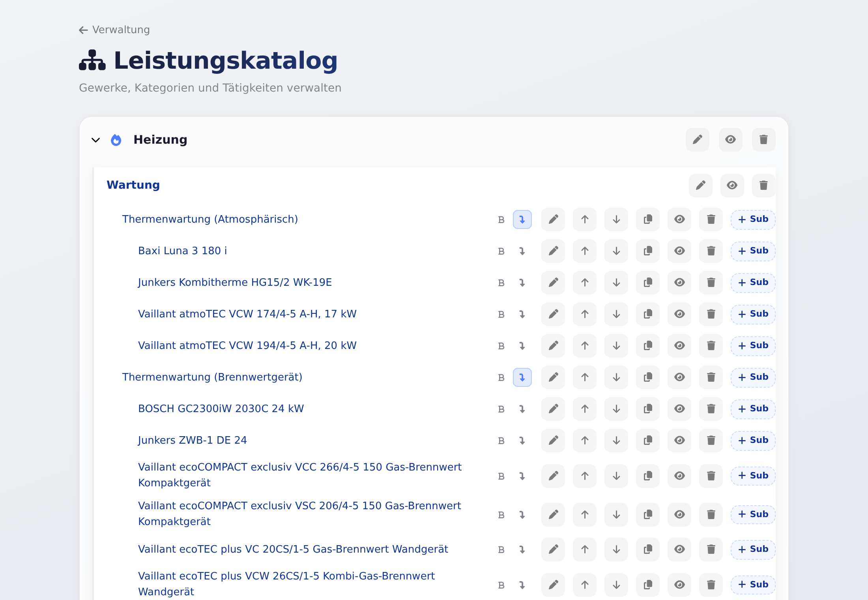
Task: Toggle visibility of Vaillant ecoTEC plus VCW 26CS/1-5
Action: click(x=679, y=585)
